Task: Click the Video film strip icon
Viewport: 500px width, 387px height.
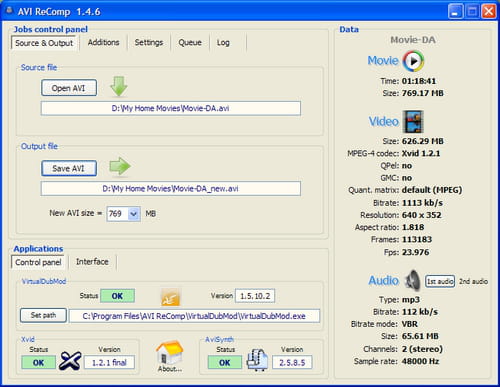Action: (414, 122)
